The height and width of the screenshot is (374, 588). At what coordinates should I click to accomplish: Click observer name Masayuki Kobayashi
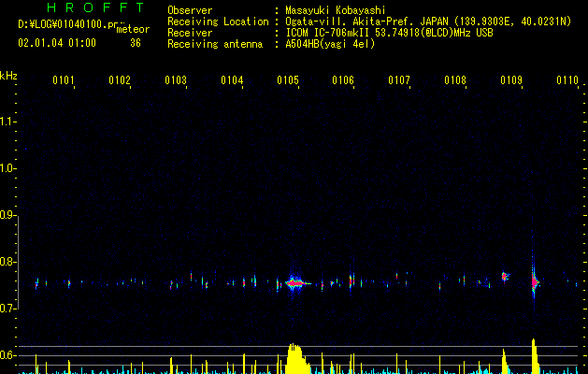pos(336,10)
